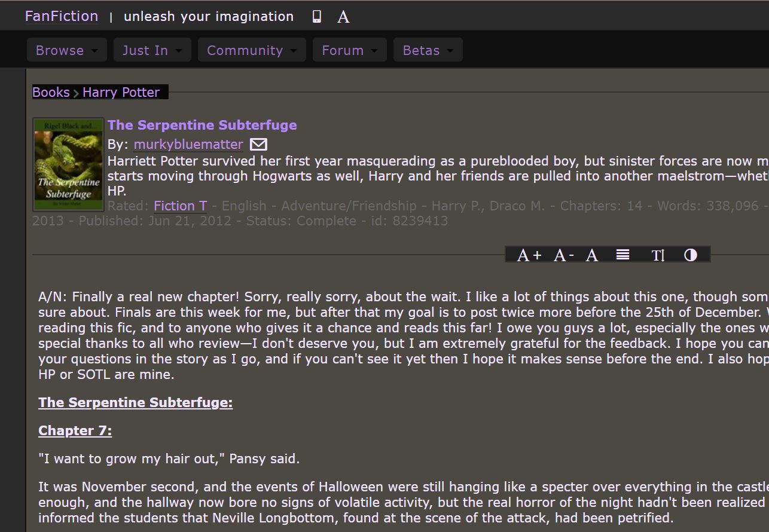Viewport: 769px width, 532px height.
Task: Toggle light/dark story contrast icon
Action: point(691,255)
